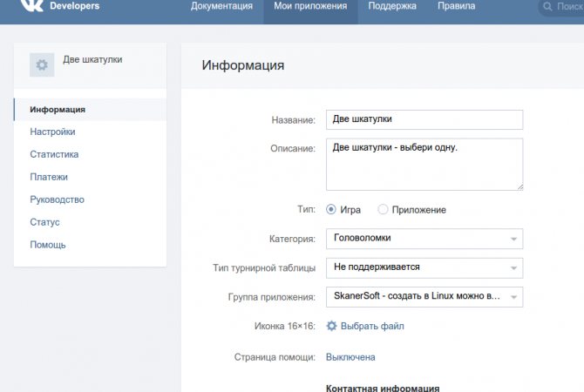584x392 pixels.
Task: Click the Две шкатулки sidebar app title
Action: (x=92, y=59)
